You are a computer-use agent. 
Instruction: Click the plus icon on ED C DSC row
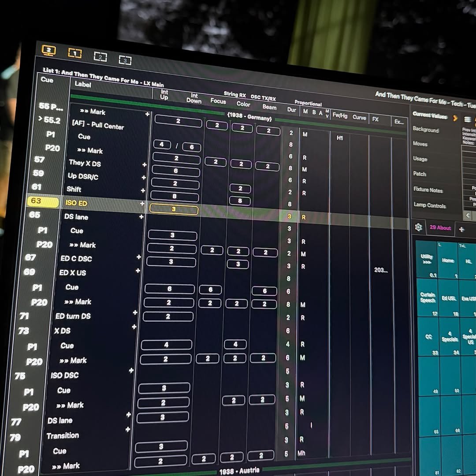click(139, 257)
